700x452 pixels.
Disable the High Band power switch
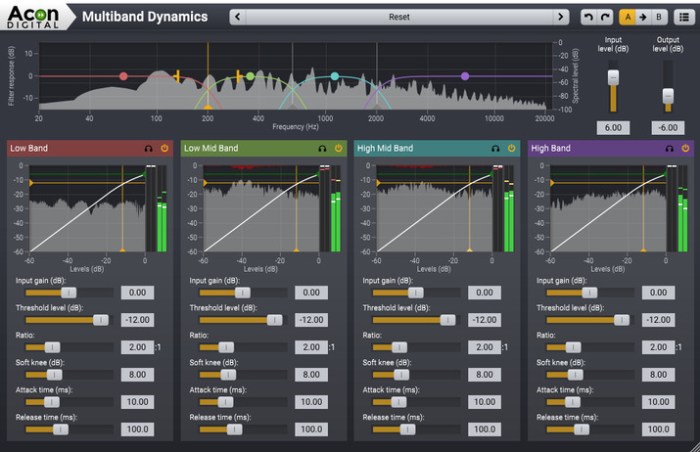[x=685, y=148]
